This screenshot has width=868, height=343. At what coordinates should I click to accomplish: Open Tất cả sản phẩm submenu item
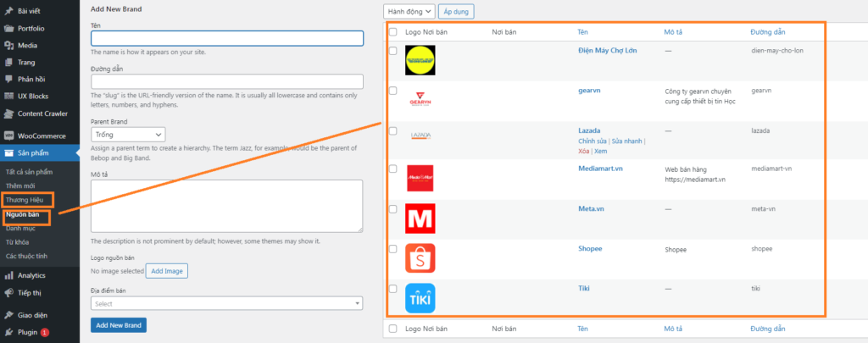coord(30,171)
